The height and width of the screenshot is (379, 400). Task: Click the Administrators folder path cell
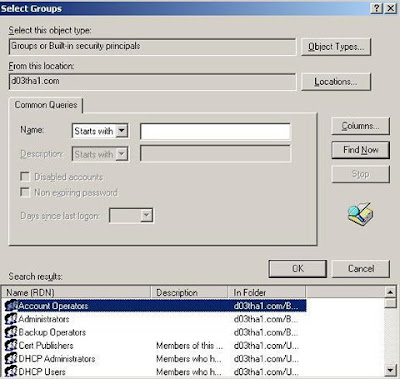[266, 319]
